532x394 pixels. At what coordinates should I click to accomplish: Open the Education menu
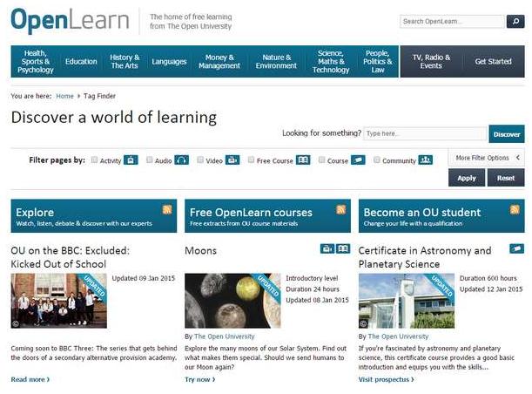81,62
